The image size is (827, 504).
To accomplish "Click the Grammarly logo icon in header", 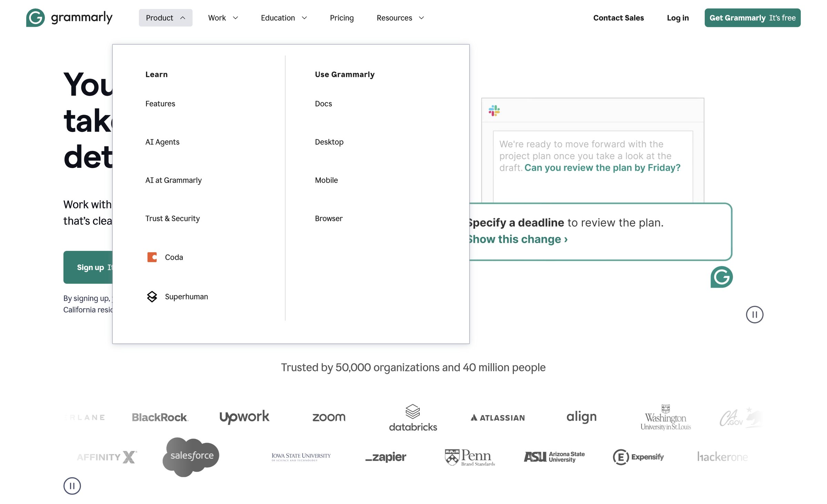I will (35, 18).
